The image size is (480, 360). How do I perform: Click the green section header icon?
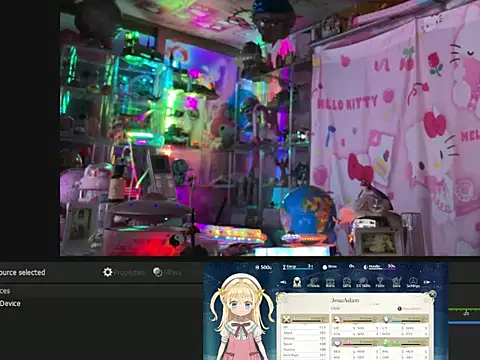(x=386, y=343)
